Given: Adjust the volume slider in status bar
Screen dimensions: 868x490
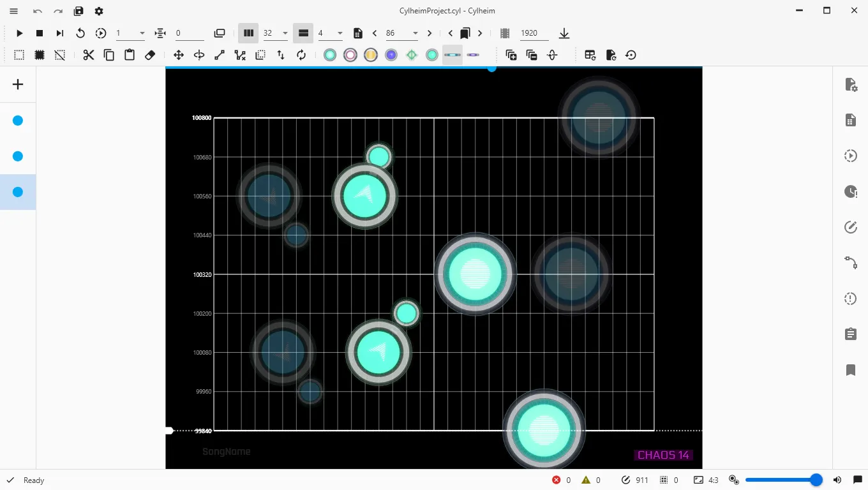Looking at the screenshot, I should (x=781, y=480).
